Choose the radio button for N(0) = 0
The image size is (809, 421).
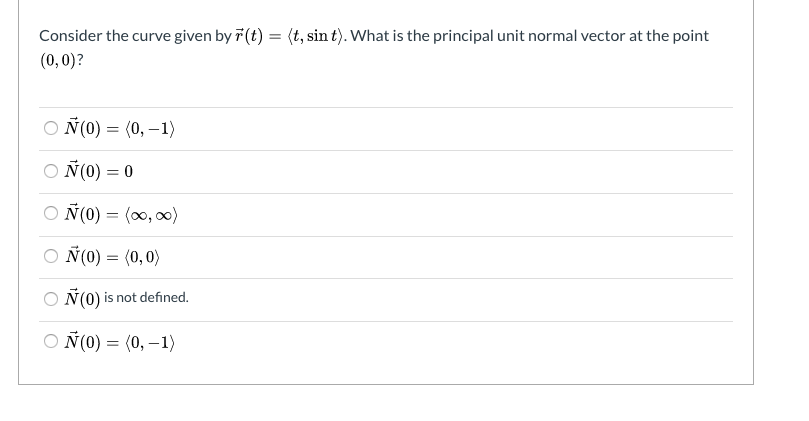point(51,171)
